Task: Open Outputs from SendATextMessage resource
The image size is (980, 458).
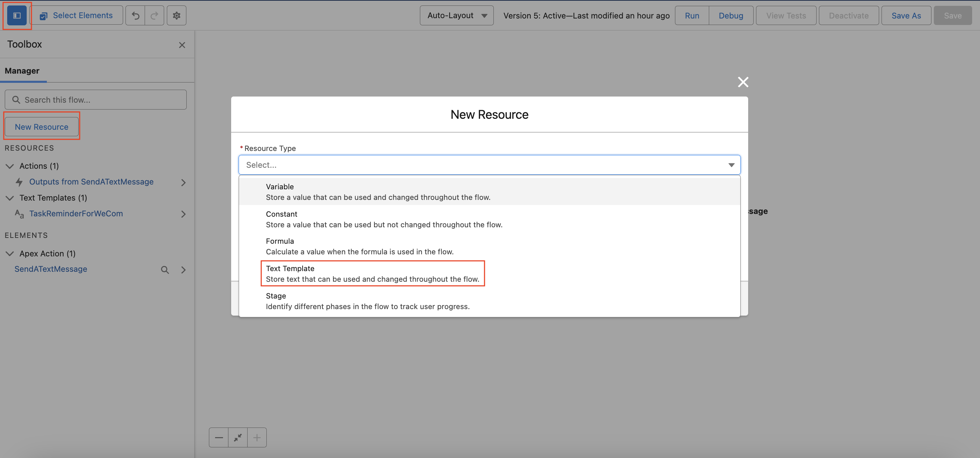Action: pyautogui.click(x=91, y=182)
